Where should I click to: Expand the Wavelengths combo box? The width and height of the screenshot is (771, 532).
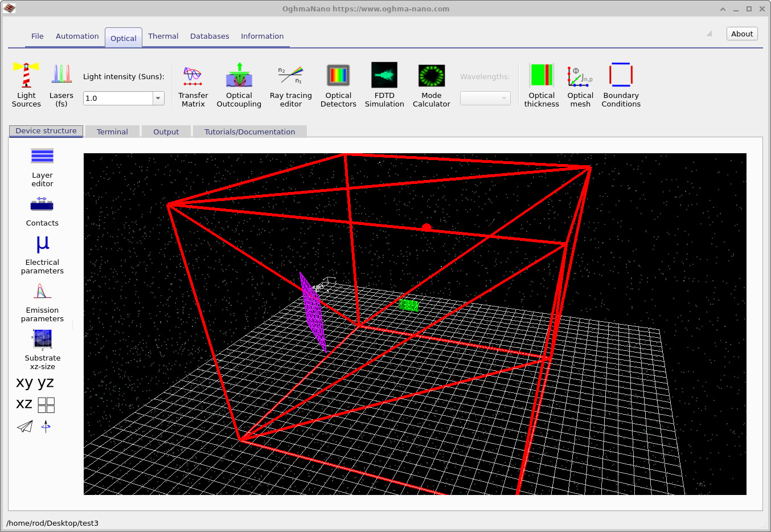click(x=485, y=99)
